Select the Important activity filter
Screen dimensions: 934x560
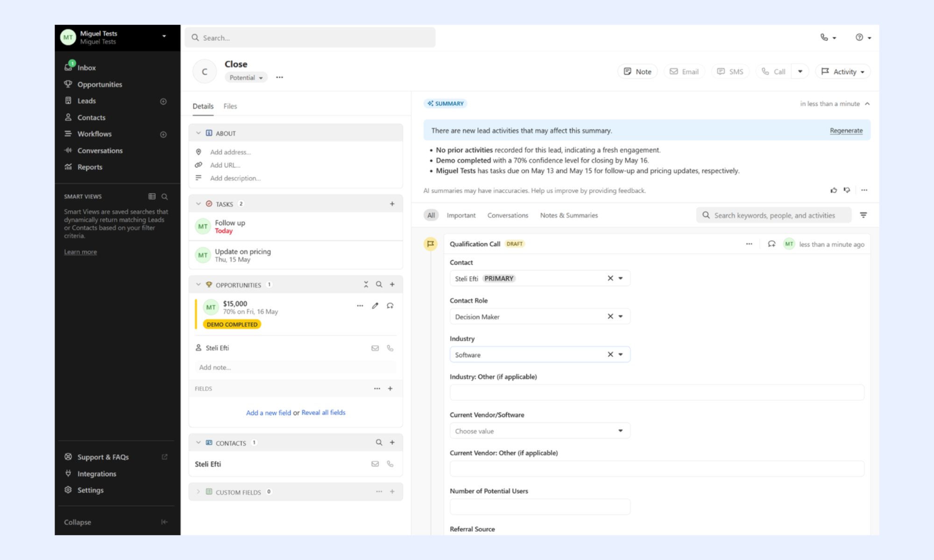(x=461, y=216)
